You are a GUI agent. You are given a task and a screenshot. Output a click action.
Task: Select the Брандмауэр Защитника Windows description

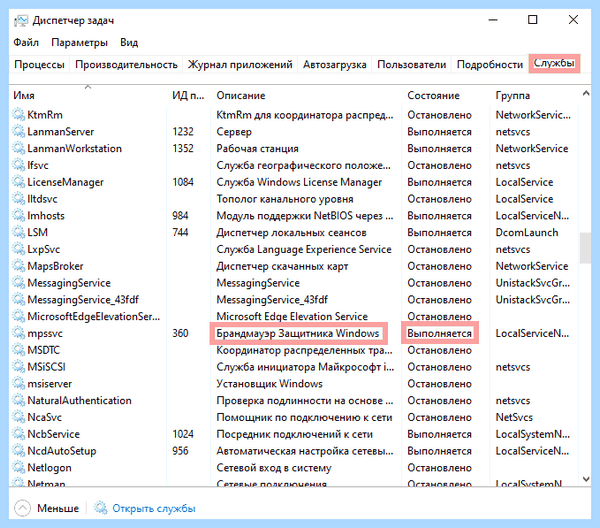click(x=298, y=333)
